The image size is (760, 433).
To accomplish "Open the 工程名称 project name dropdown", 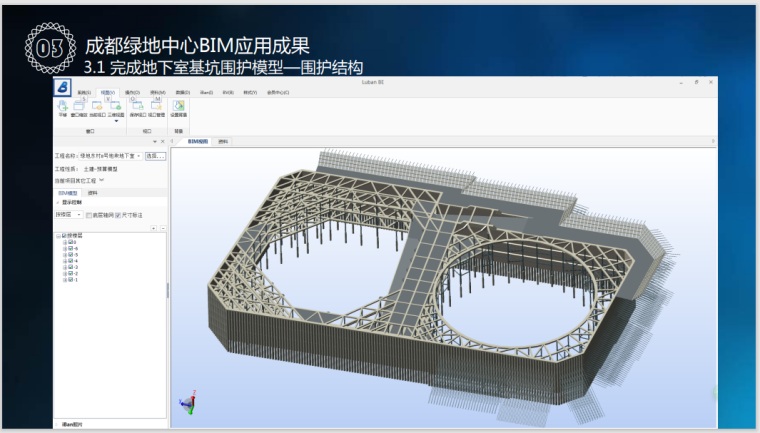I will click(x=137, y=156).
